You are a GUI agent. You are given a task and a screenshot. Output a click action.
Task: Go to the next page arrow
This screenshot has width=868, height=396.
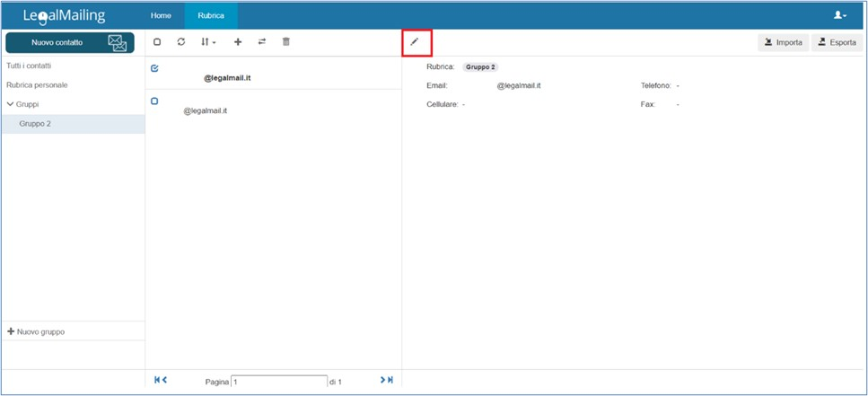(382, 381)
